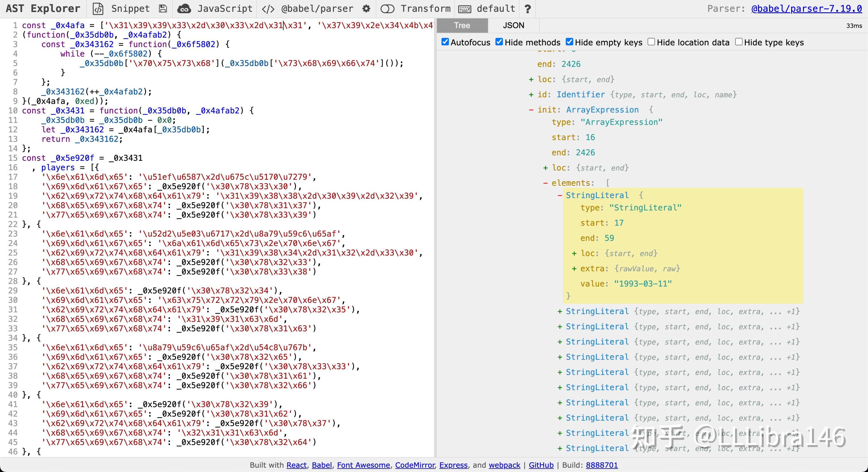Click the cloud icon beside JavaScript

click(184, 9)
